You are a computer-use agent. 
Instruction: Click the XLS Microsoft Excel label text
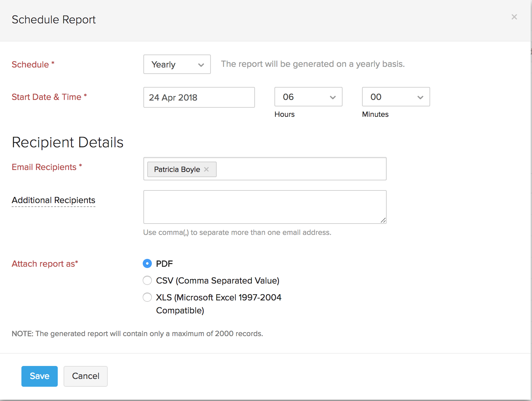(219, 298)
